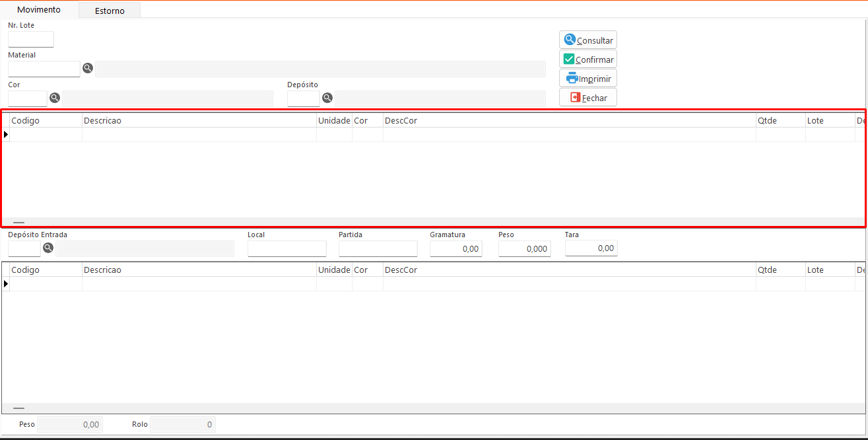Click the Gramatura value field
The image size is (868, 440).
coord(455,248)
